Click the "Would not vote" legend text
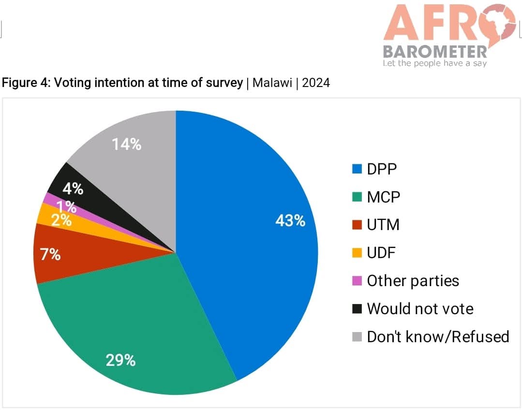Viewport: 522px width, 420px height. pyautogui.click(x=420, y=308)
